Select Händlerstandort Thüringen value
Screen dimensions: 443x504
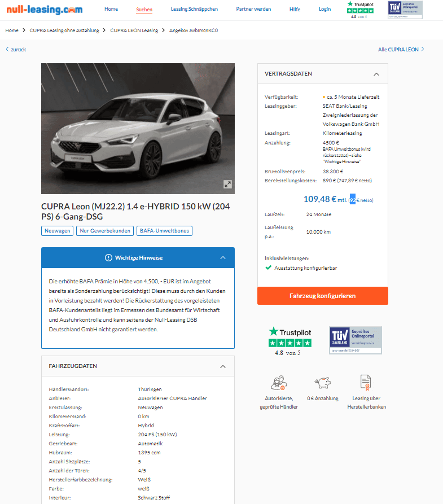[150, 389]
